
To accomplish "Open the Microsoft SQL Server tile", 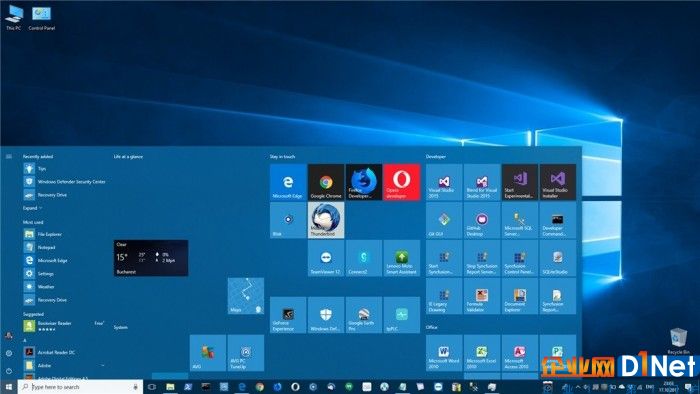I will coord(520,220).
